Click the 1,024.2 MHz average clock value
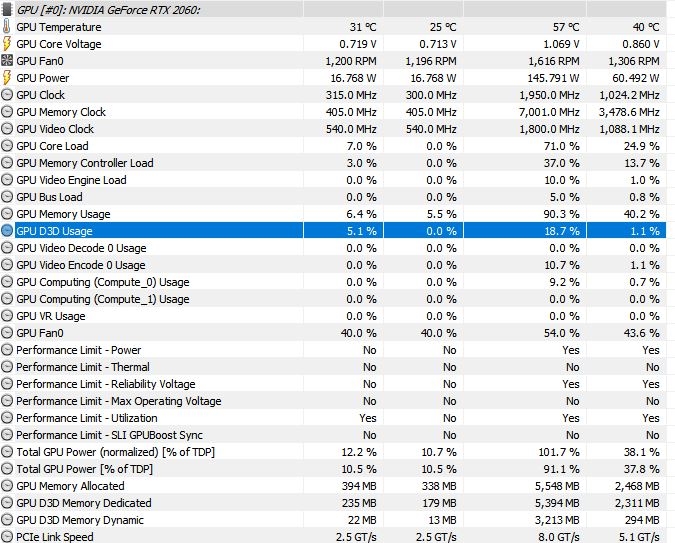 [x=629, y=95]
